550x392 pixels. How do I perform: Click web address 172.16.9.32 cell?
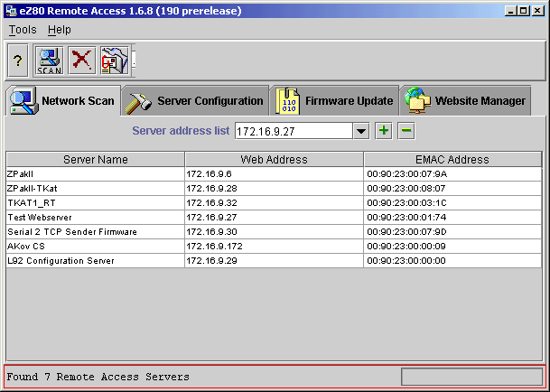tap(274, 203)
